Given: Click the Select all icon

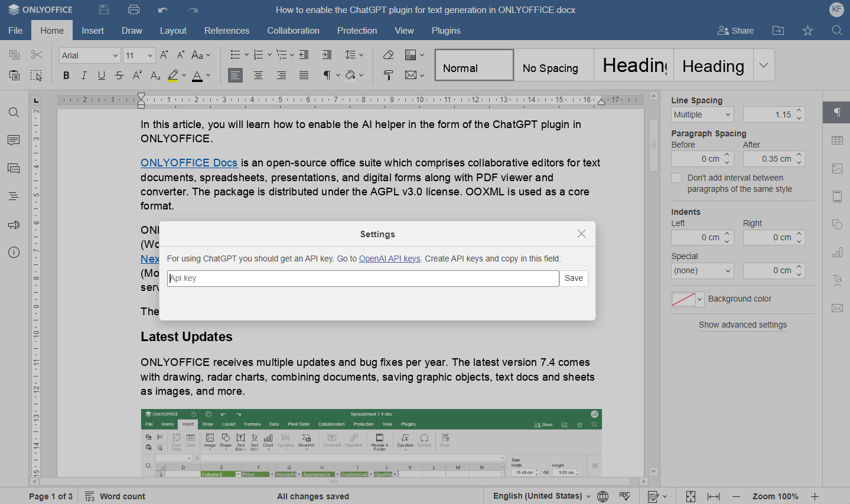Looking at the screenshot, I should point(37,76).
